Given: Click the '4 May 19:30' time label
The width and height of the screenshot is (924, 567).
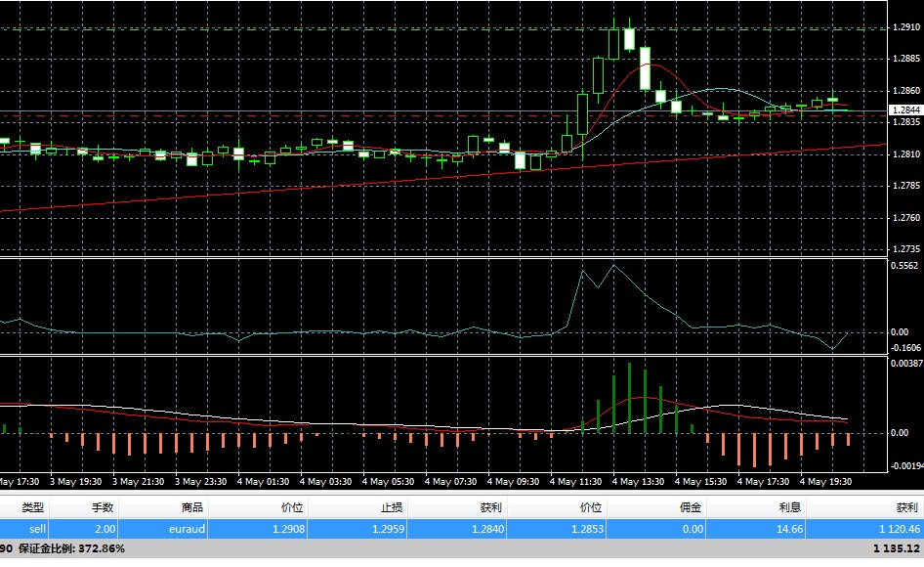Looking at the screenshot, I should tap(825, 481).
